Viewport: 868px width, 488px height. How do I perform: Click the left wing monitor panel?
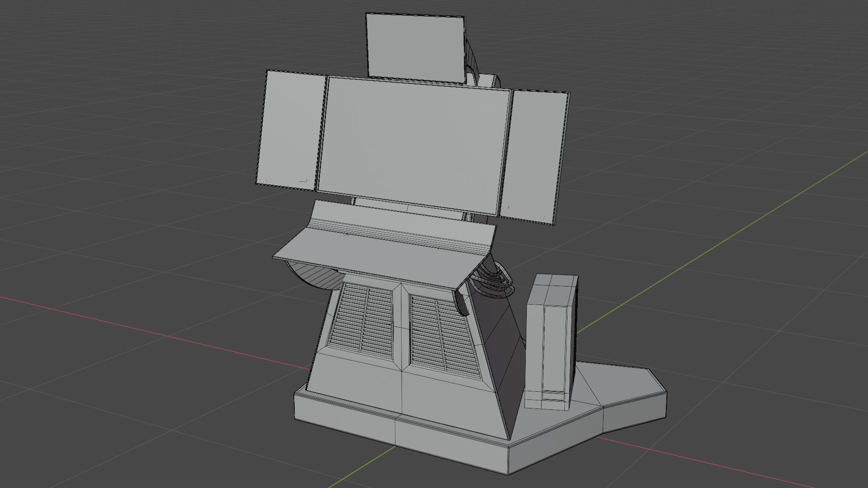(292, 129)
